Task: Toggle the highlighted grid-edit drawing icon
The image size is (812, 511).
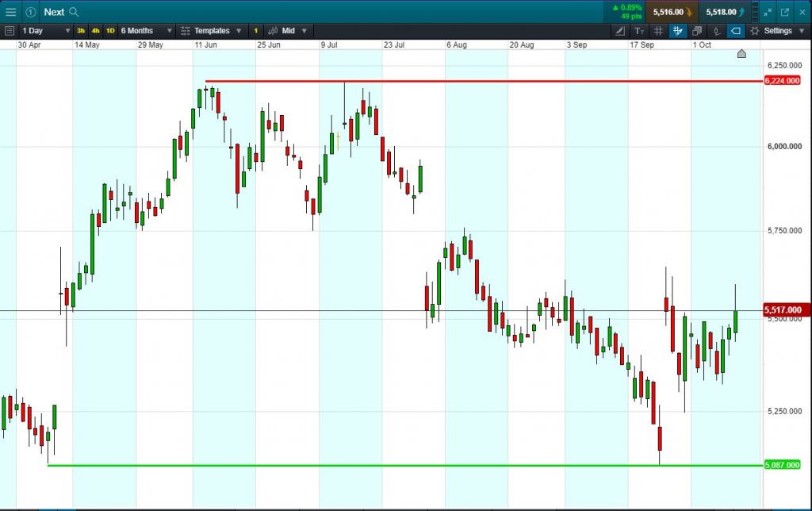Action: tap(677, 31)
